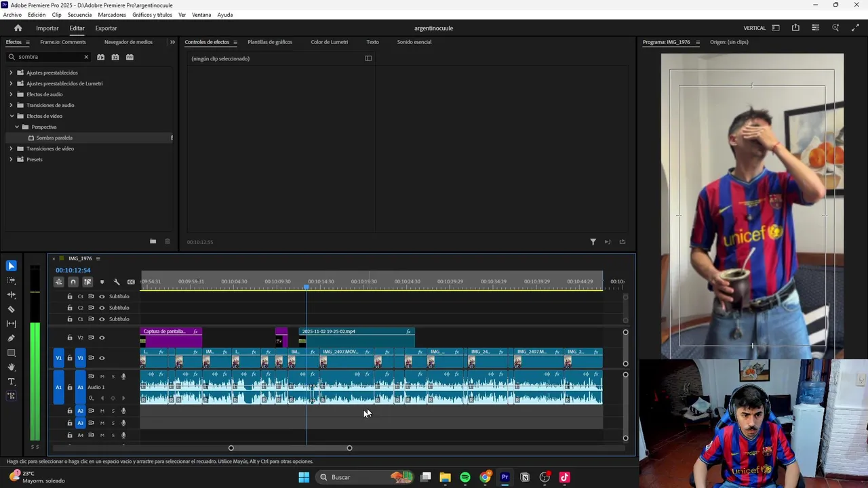The height and width of the screenshot is (488, 868).
Task: Click the YUV effects filter icon
Action: (x=130, y=57)
